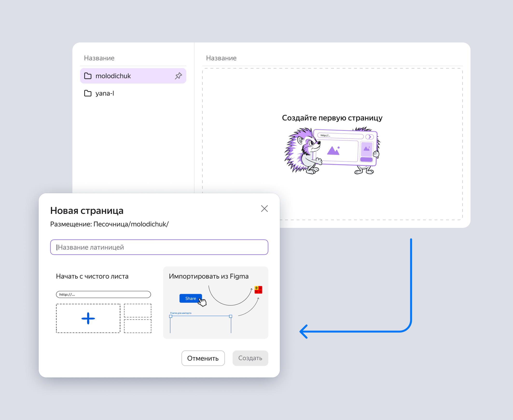
Task: Click the Отменить button
Action: [203, 358]
